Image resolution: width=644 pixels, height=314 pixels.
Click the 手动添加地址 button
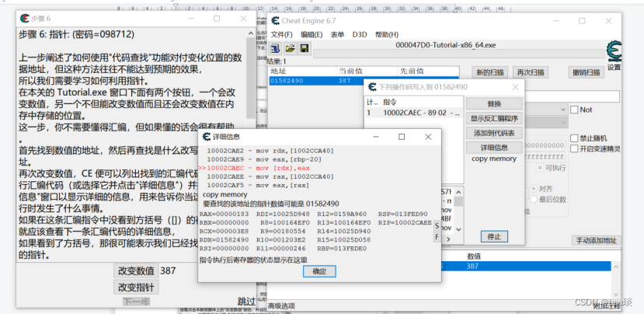(x=597, y=240)
